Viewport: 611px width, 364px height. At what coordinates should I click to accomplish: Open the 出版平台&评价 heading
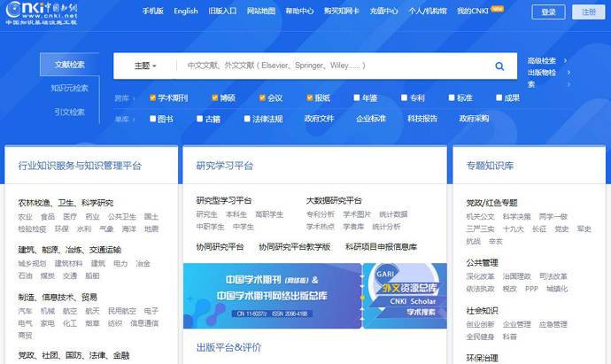pyautogui.click(x=228, y=347)
